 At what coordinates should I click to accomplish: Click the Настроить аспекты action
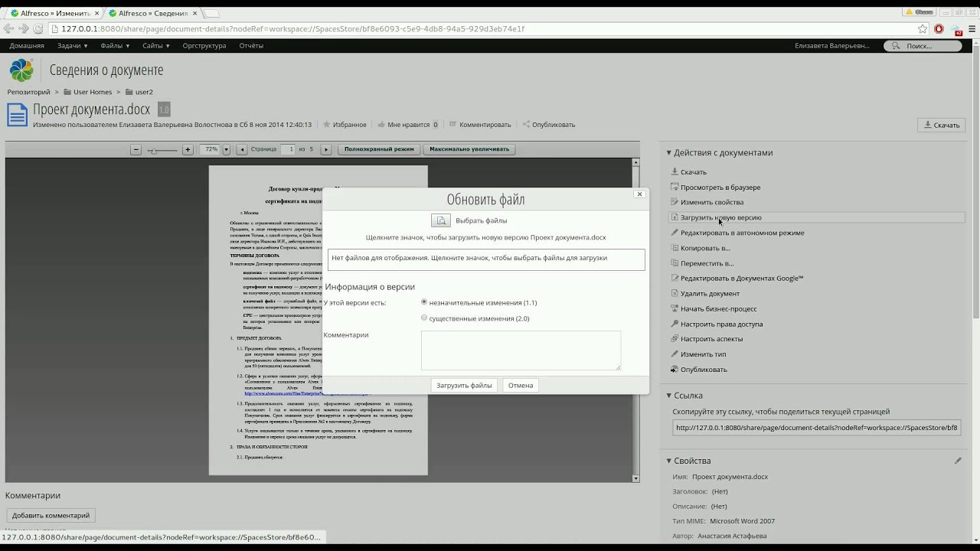711,339
